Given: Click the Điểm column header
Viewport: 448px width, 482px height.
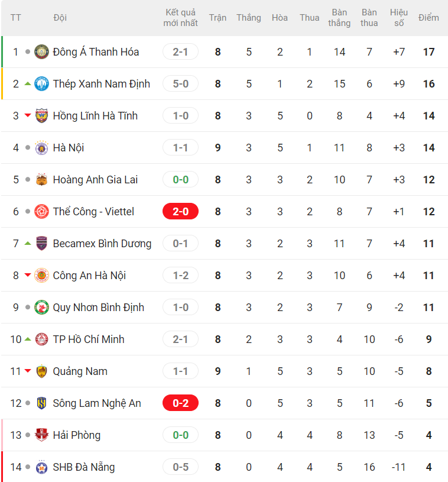Looking at the screenshot, I should pyautogui.click(x=428, y=18).
